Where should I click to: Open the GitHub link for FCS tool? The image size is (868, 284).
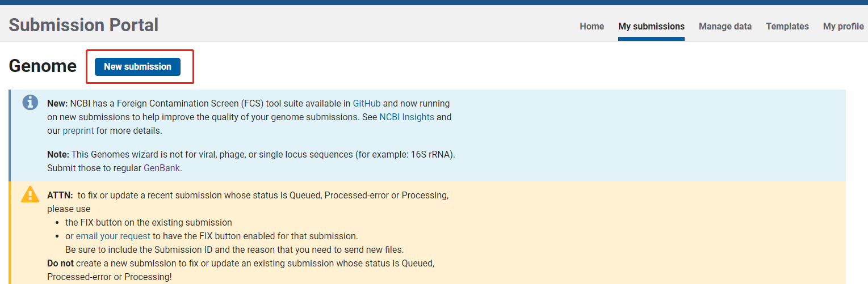click(367, 104)
